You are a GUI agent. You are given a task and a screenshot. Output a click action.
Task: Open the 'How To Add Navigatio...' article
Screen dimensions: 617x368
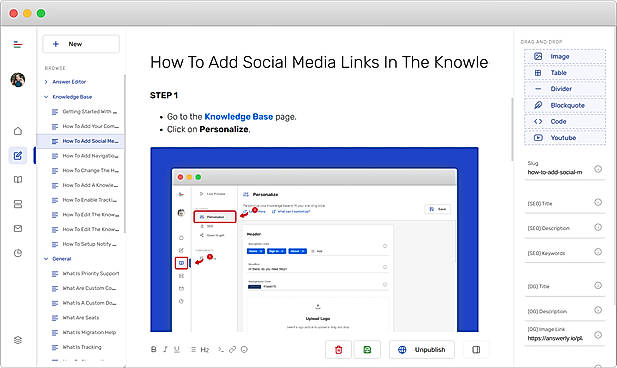click(x=85, y=156)
